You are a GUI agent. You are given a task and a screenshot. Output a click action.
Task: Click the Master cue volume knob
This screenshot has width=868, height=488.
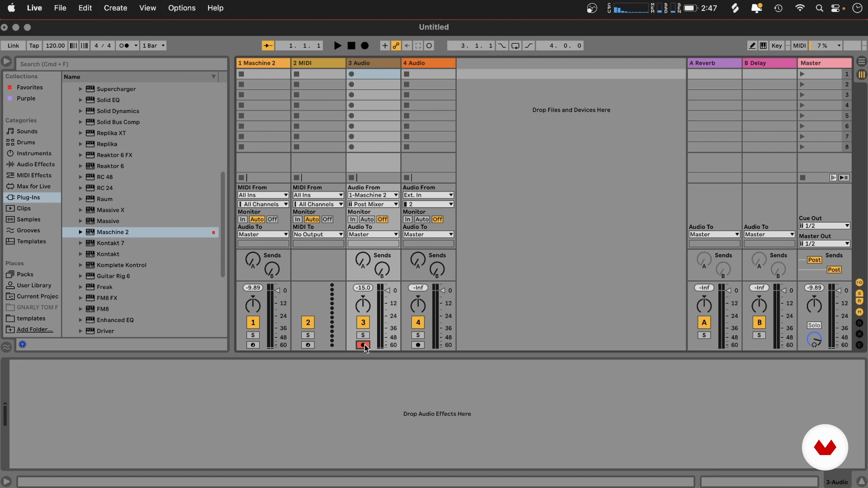[814, 340]
